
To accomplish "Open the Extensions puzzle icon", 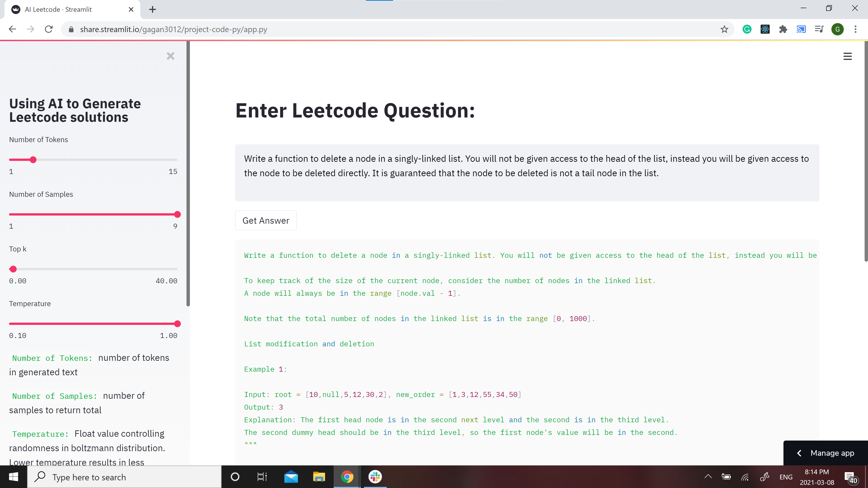I will tap(783, 29).
